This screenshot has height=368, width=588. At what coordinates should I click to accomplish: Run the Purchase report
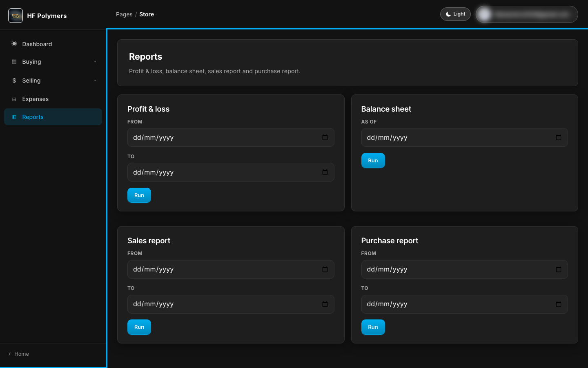click(x=373, y=327)
